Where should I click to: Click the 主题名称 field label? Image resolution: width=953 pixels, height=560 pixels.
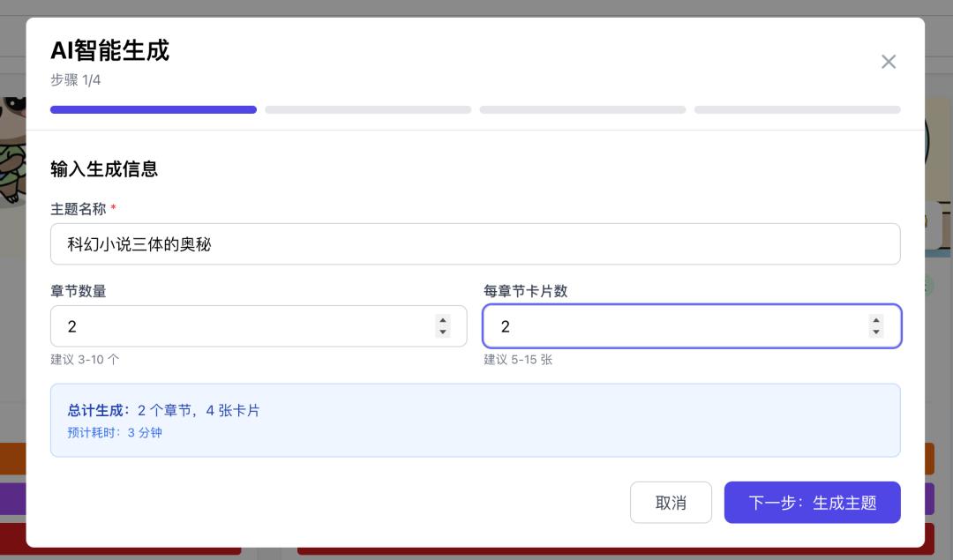(79, 209)
